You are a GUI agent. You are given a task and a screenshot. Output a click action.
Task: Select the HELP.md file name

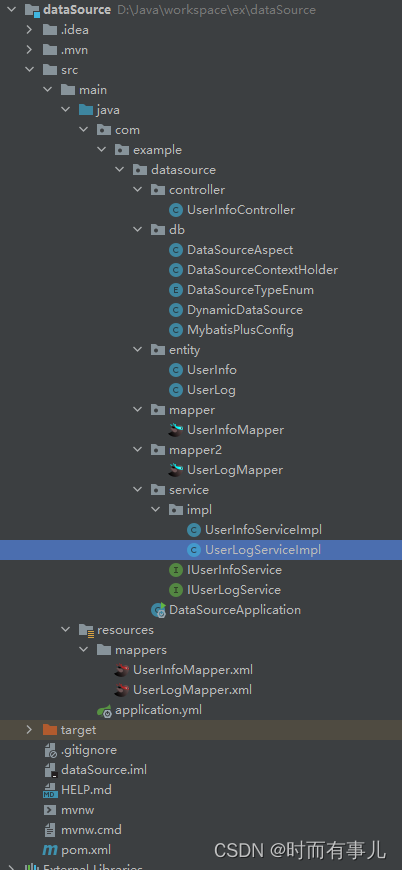(x=86, y=790)
